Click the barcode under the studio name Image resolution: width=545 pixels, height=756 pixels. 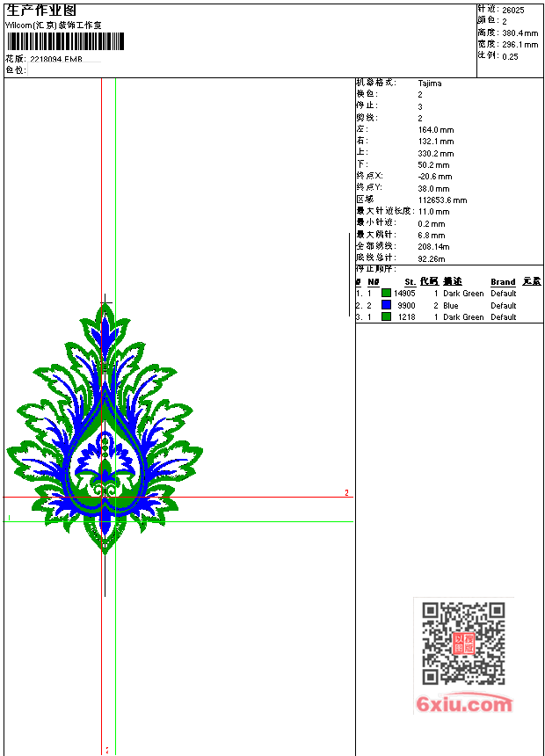click(x=66, y=41)
